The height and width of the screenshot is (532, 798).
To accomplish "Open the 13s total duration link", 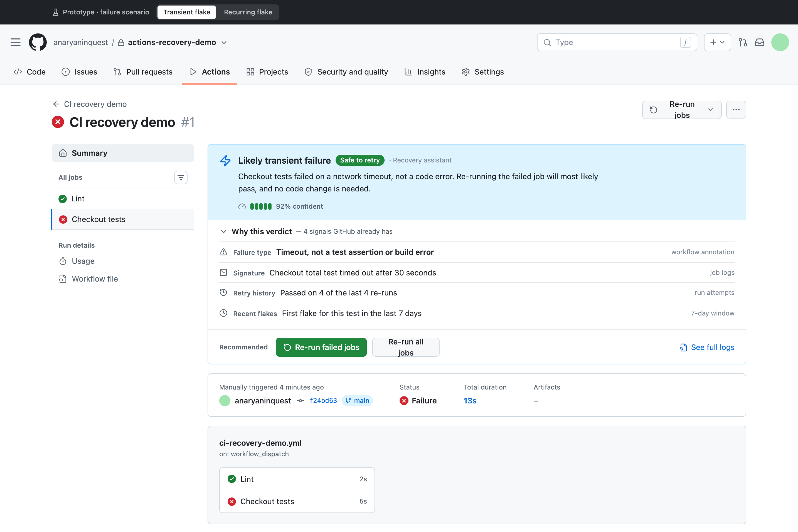I will click(470, 401).
